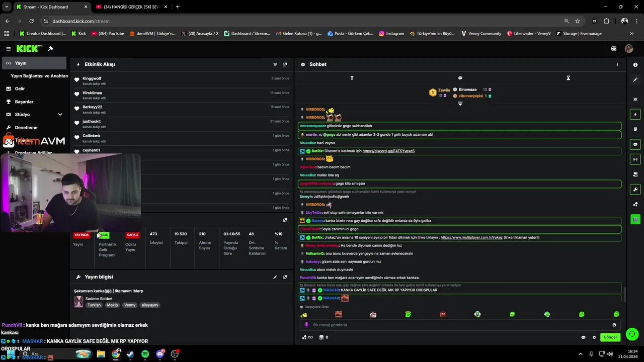Open Steam from the taskbar
Viewport: 644px width, 362px height.
[130, 354]
